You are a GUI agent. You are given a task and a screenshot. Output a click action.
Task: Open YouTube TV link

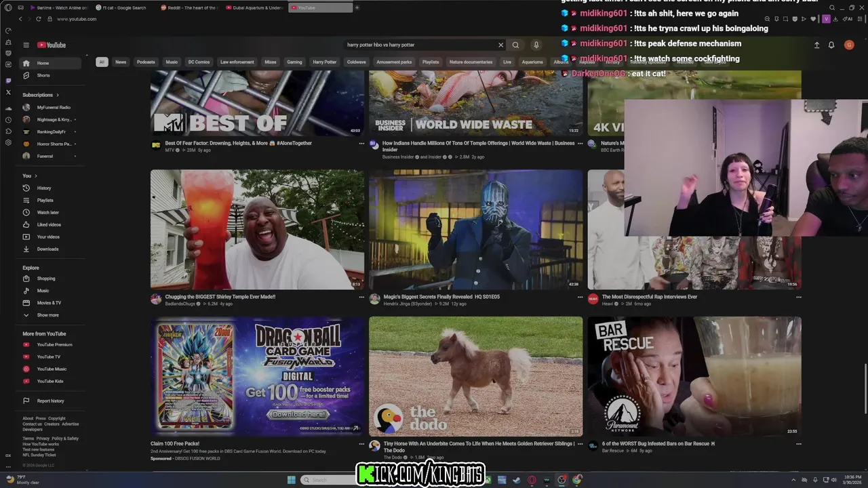(x=50, y=357)
